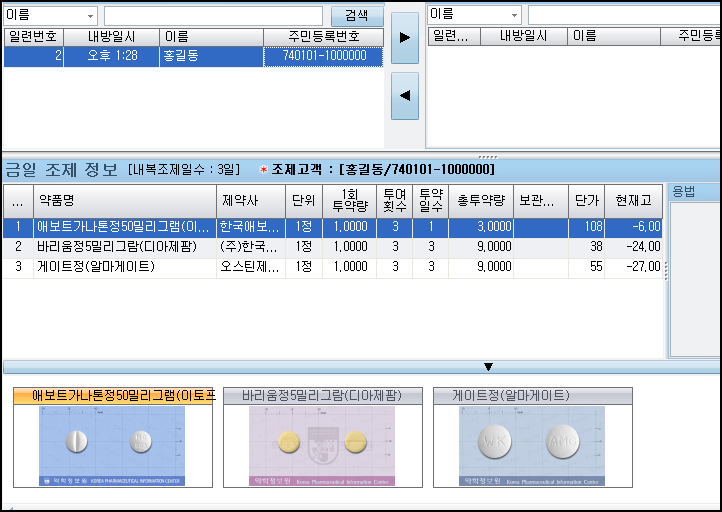722x512 pixels.
Task: Select the 바리움정5밀리그람 drug row
Action: pyautogui.click(x=124, y=246)
